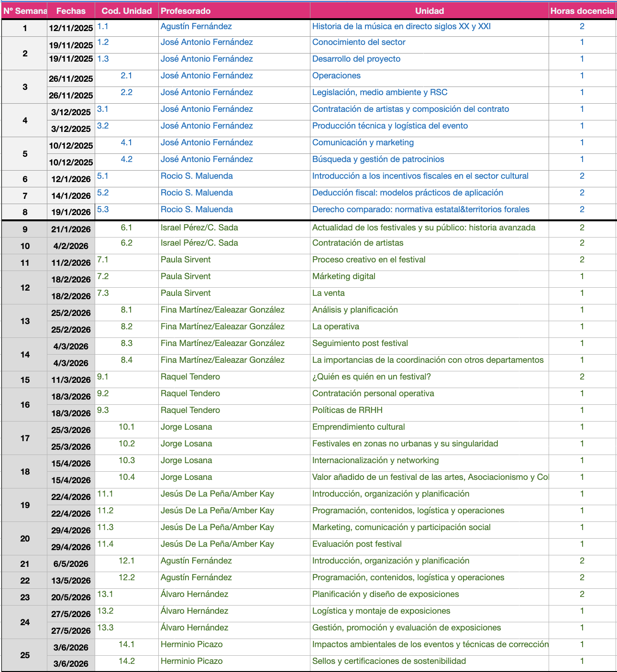617x672 pixels.
Task: Click the "Horas docencia" column header
Action: pos(582,11)
